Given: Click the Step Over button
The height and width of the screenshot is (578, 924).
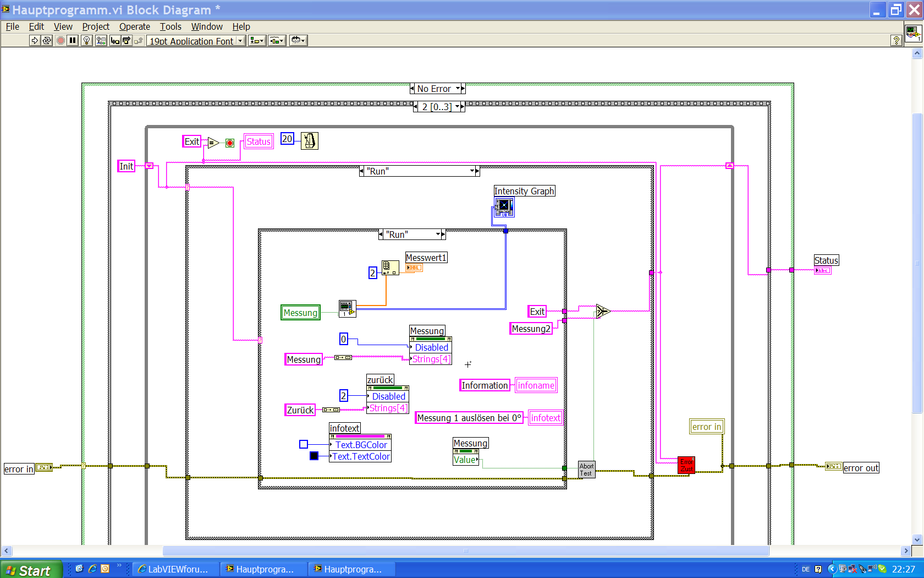Looking at the screenshot, I should (x=127, y=40).
